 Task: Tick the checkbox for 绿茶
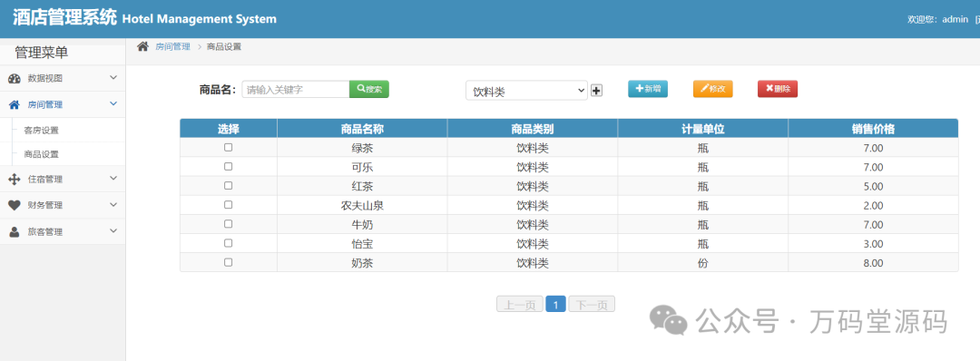click(x=228, y=148)
